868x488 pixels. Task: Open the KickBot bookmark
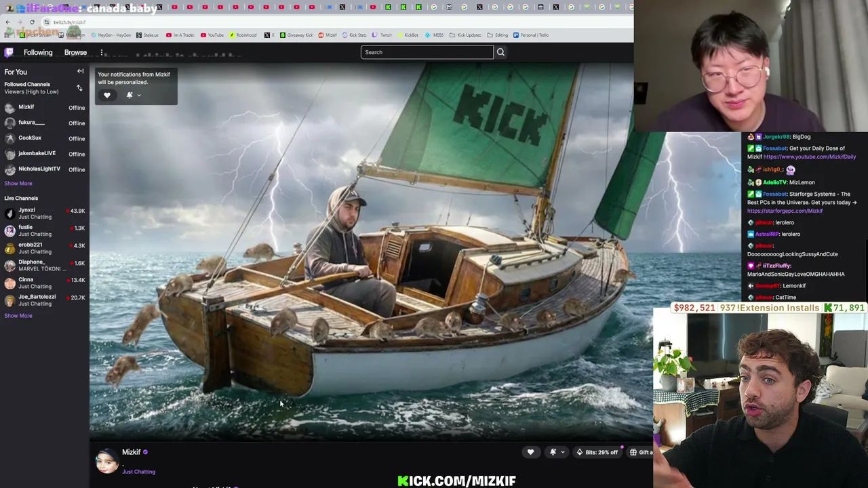click(408, 35)
